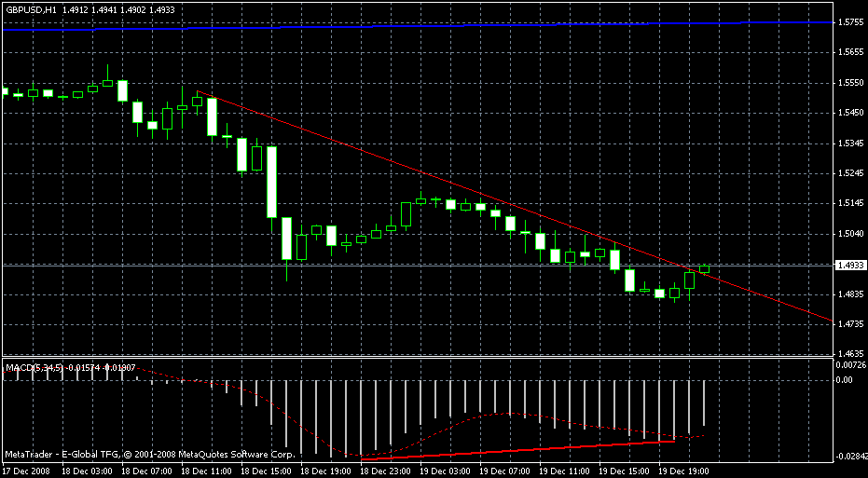This screenshot has width=868, height=478.
Task: Click the tallest white bearish candle
Action: tap(271, 182)
